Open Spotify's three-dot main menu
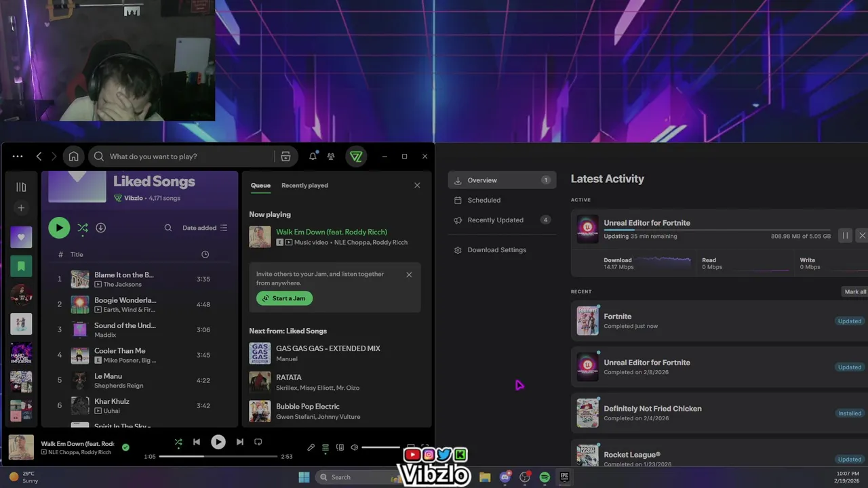868x488 pixels. tap(18, 157)
